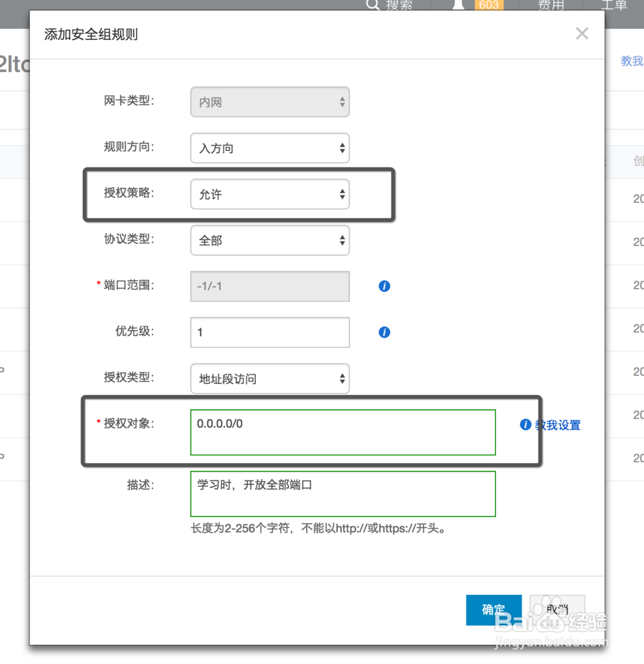Viewport: 644px width, 664px height.
Task: Open the 协议类型 dropdown showing 全部
Action: point(270,240)
